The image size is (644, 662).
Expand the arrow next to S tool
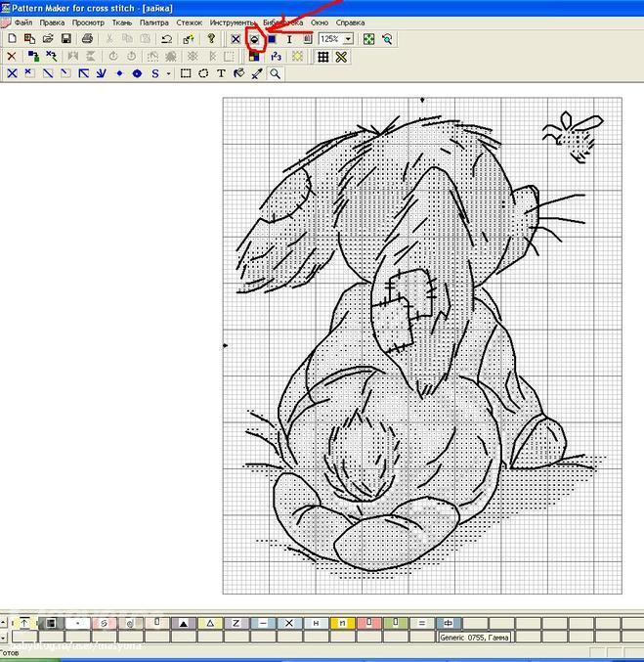pos(168,73)
